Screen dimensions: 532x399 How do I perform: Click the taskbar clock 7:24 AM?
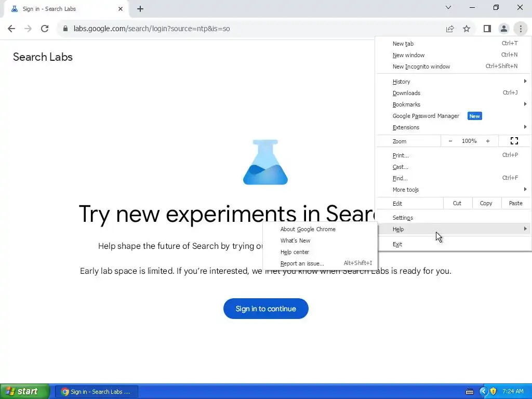point(513,392)
